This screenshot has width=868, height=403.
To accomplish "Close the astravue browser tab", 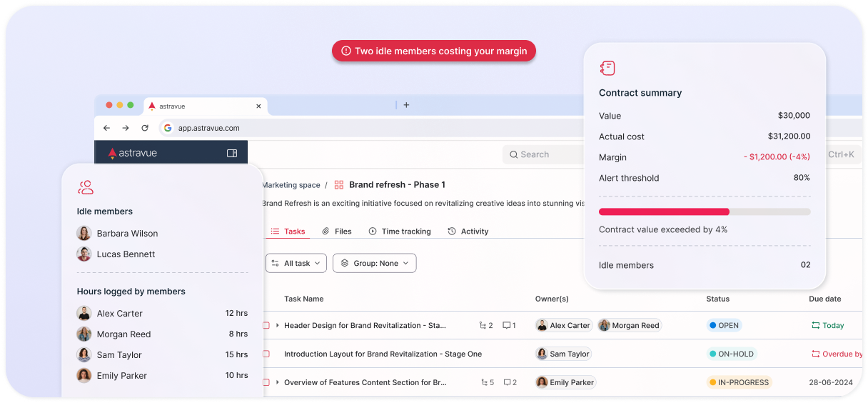I will (259, 106).
